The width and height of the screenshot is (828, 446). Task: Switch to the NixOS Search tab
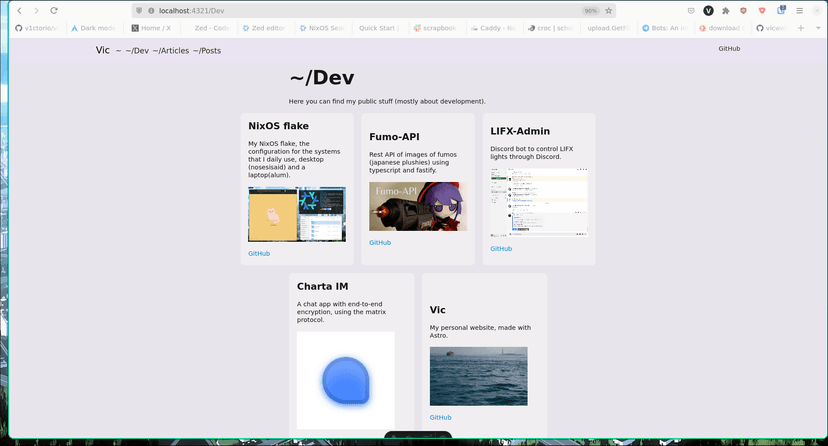click(324, 28)
